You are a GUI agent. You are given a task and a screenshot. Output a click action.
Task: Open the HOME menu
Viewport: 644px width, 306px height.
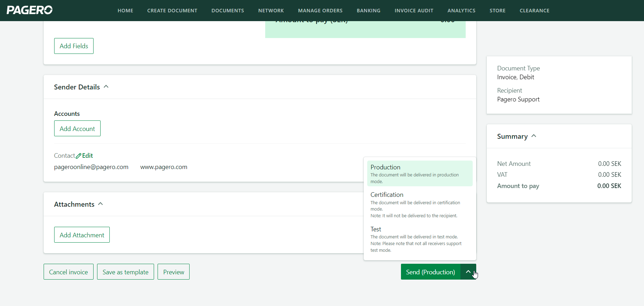click(125, 11)
